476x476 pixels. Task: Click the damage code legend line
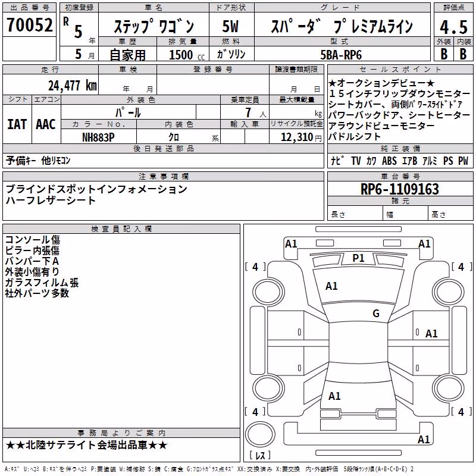point(209,469)
